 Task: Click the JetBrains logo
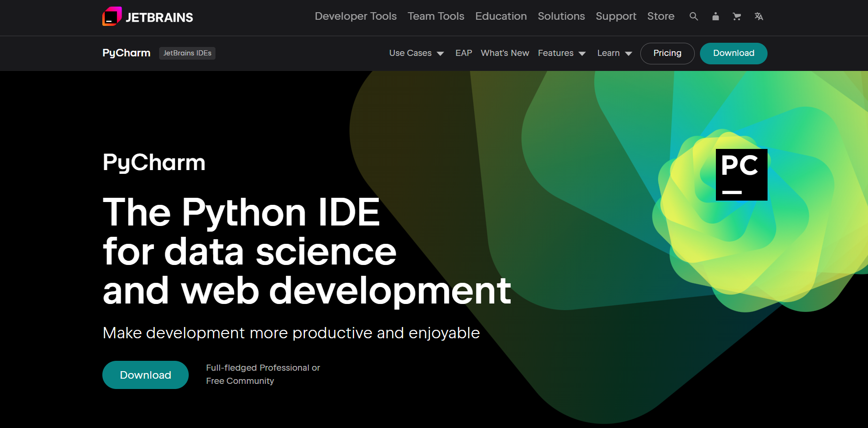tap(147, 16)
